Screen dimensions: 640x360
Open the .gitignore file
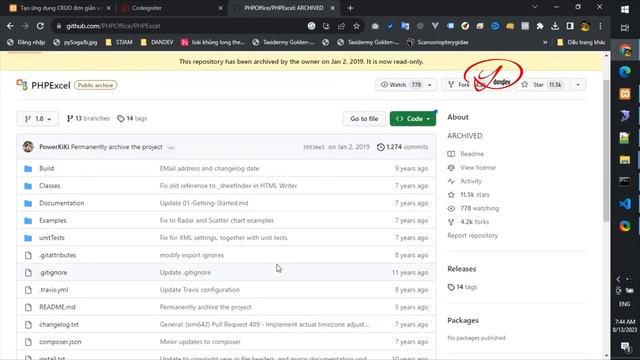[53, 272]
